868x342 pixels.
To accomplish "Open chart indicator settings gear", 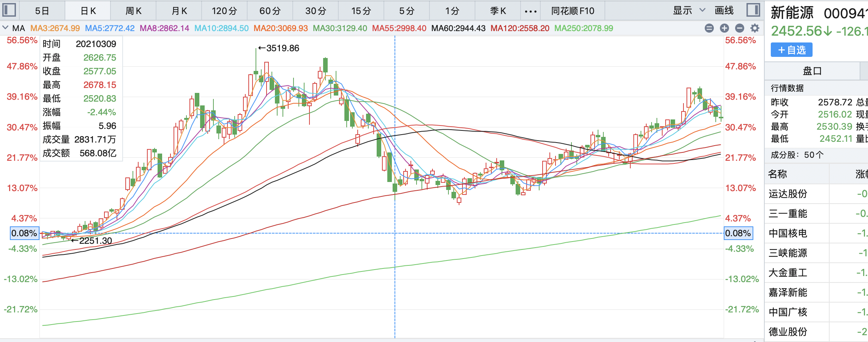I will click(x=755, y=28).
